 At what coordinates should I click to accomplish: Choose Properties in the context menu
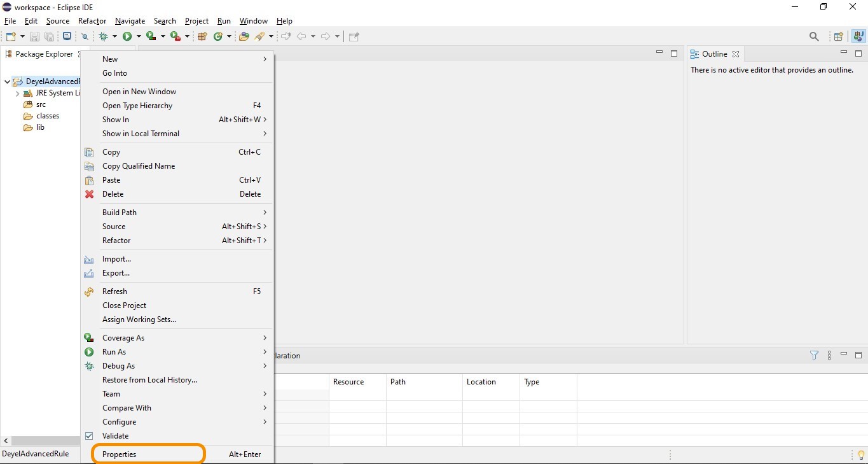177,454
